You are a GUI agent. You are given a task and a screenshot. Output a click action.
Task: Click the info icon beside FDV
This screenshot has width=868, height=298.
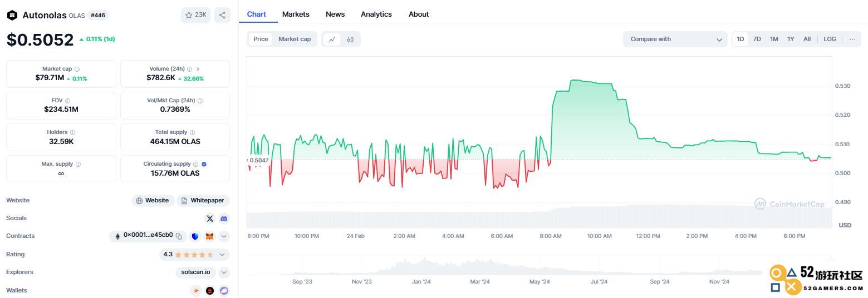[x=67, y=101]
